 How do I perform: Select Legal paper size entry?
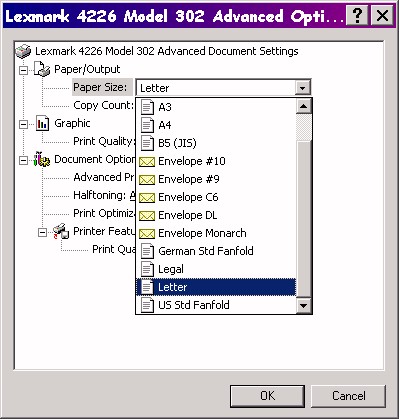click(216, 269)
